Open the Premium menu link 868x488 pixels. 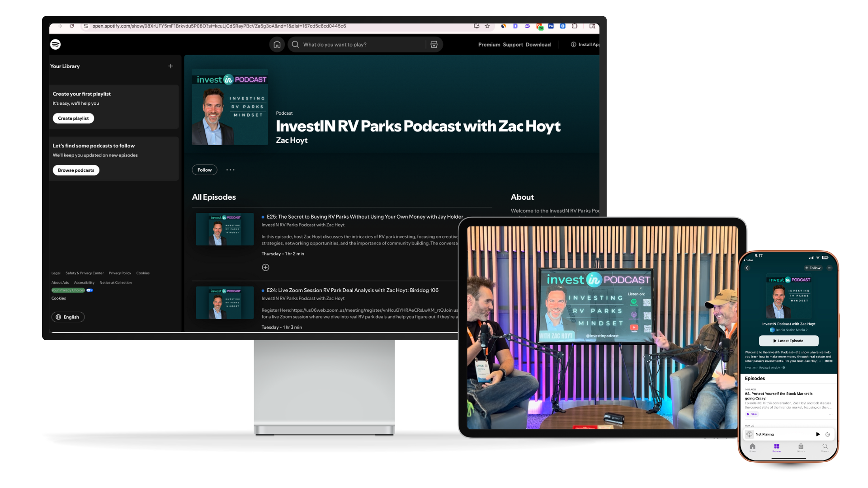coord(489,45)
